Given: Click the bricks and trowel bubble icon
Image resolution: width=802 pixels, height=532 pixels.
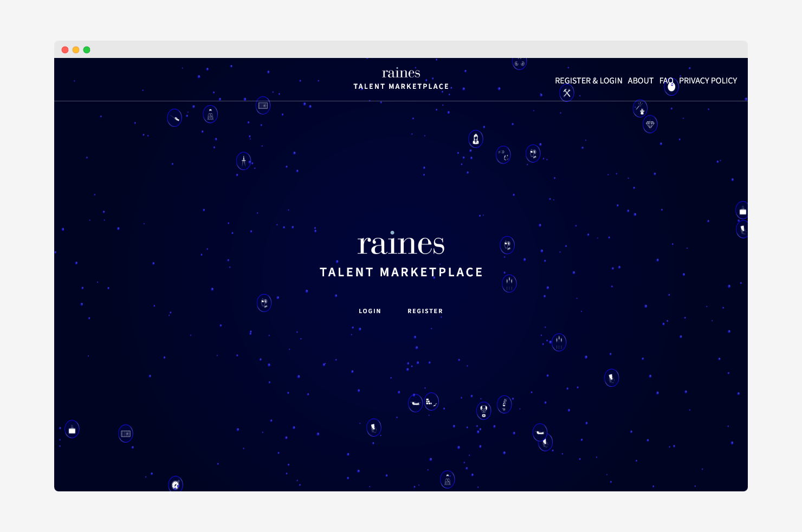Looking at the screenshot, I should point(431,401).
